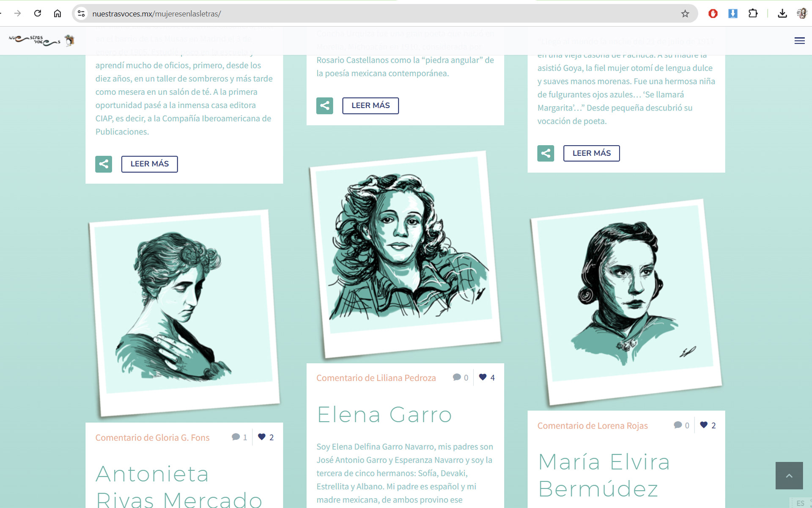Reload the current page
This screenshot has height=508, width=812.
pos(38,14)
